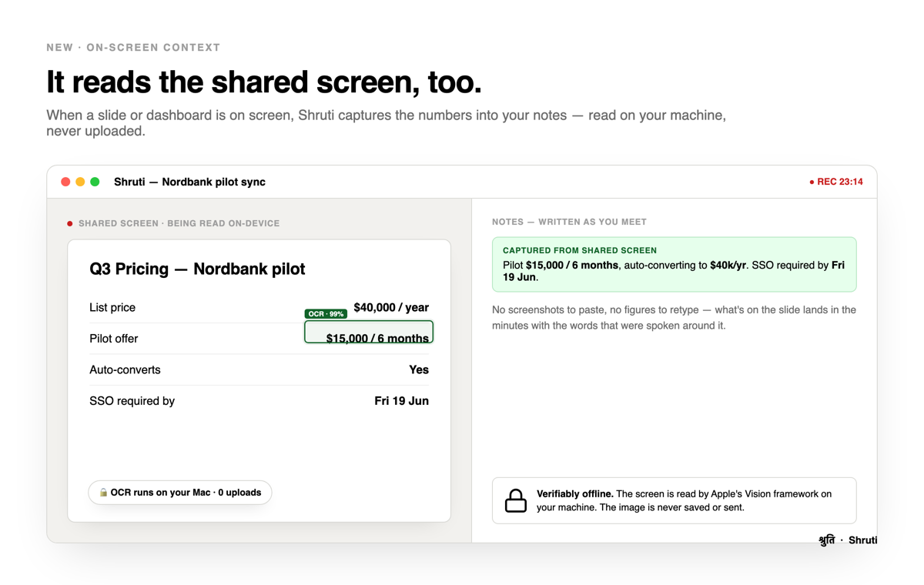Click the $40,000 / year value

coord(391,308)
